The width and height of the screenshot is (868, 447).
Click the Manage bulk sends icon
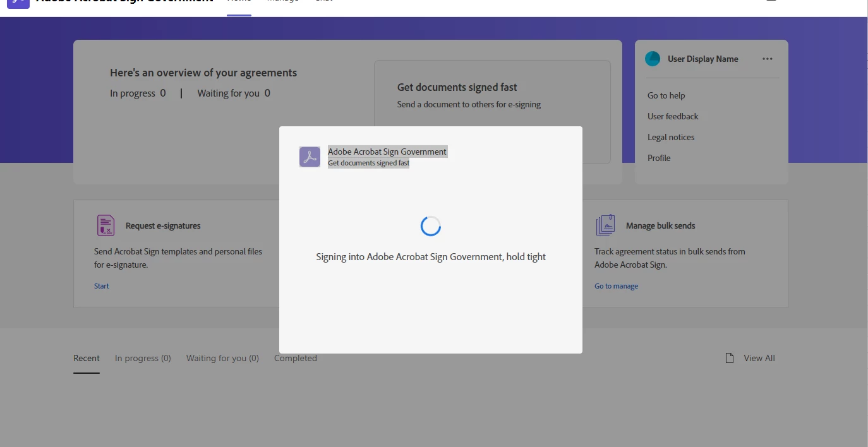pos(606,225)
